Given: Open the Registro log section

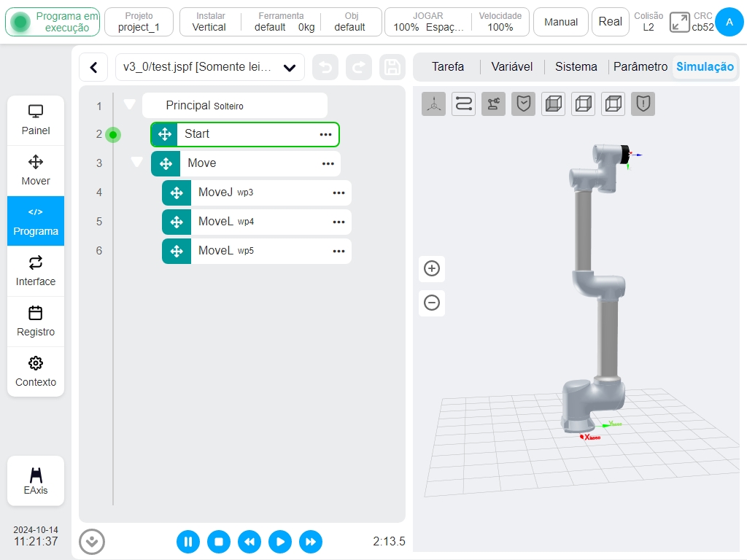Looking at the screenshot, I should [x=36, y=322].
